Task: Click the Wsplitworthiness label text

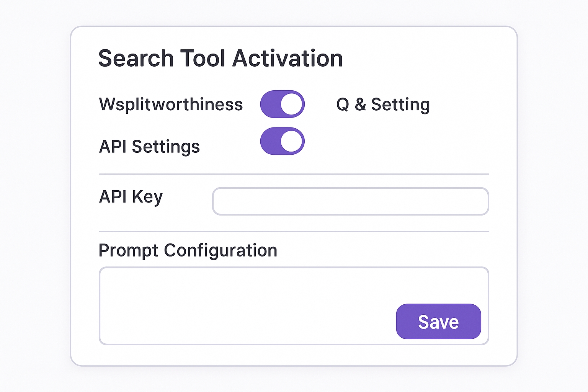Action: coord(171,105)
